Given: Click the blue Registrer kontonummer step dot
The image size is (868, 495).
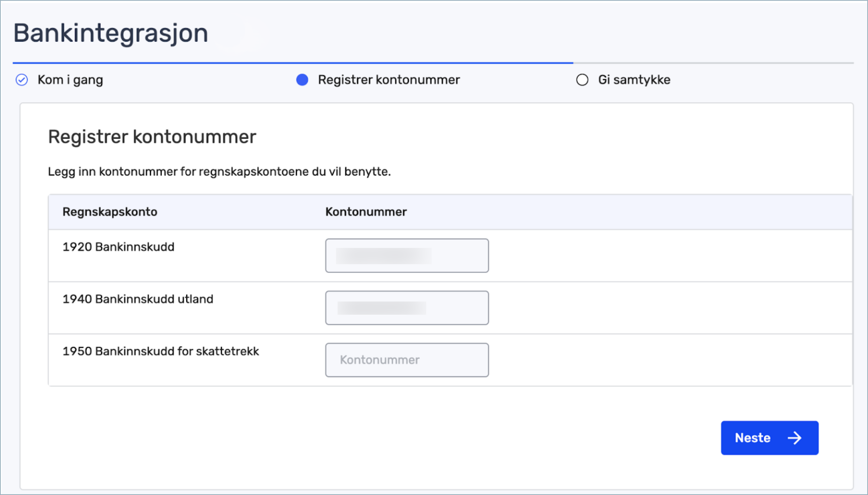Looking at the screenshot, I should [x=302, y=80].
